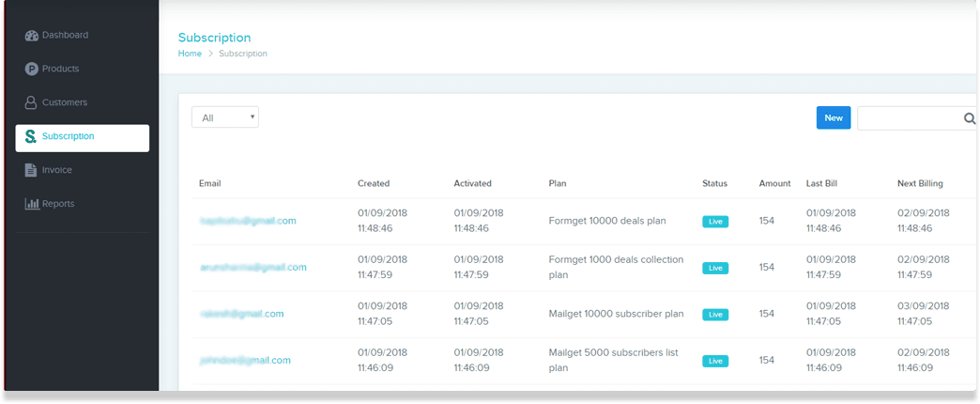Click the Dashboard gauge icon in sidebar
The image size is (980, 404).
tap(31, 36)
